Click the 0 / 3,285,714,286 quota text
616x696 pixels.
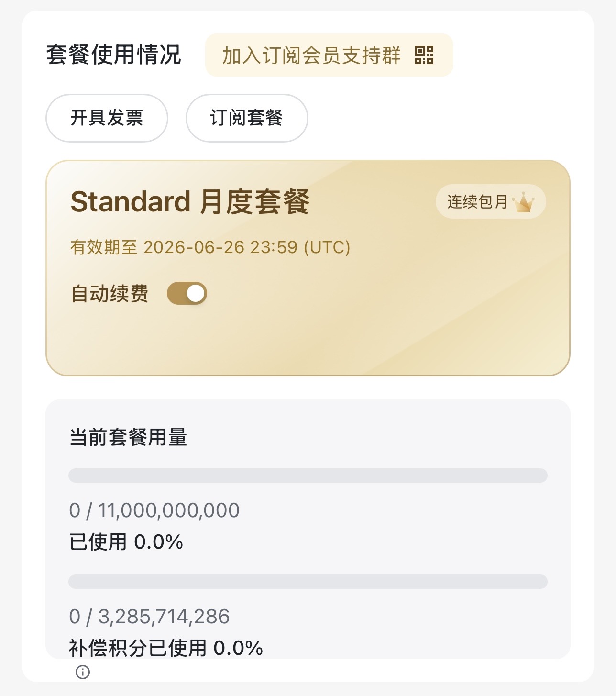[150, 617]
